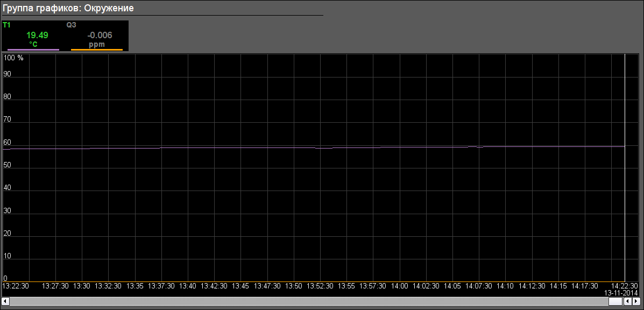The height and width of the screenshot is (310, 644).
Task: Click the 90 axis label
Action: pyautogui.click(x=8, y=74)
